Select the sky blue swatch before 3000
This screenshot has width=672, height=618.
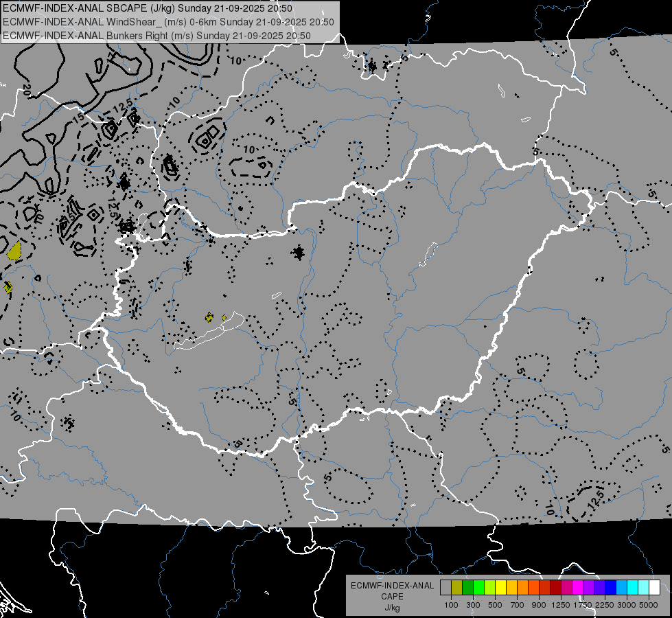pos(621,588)
